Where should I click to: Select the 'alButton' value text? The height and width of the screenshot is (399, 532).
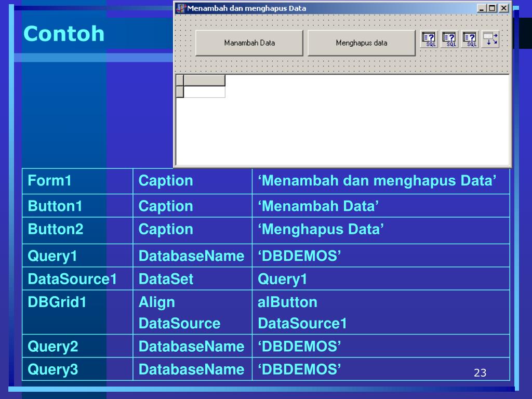(287, 302)
